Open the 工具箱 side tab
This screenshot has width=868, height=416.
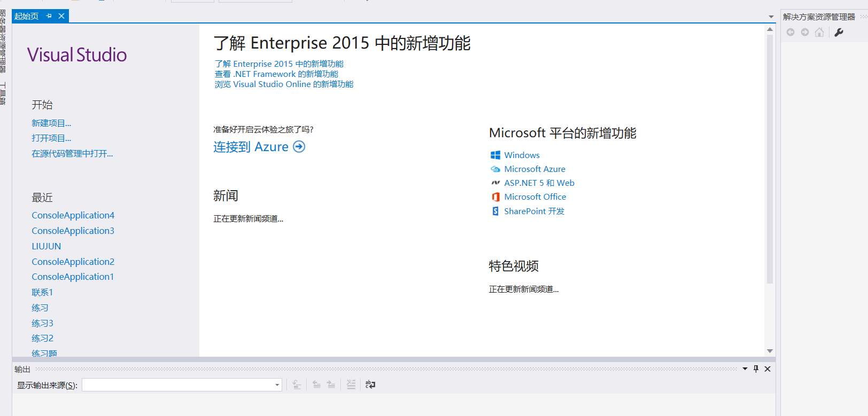coord(3,93)
